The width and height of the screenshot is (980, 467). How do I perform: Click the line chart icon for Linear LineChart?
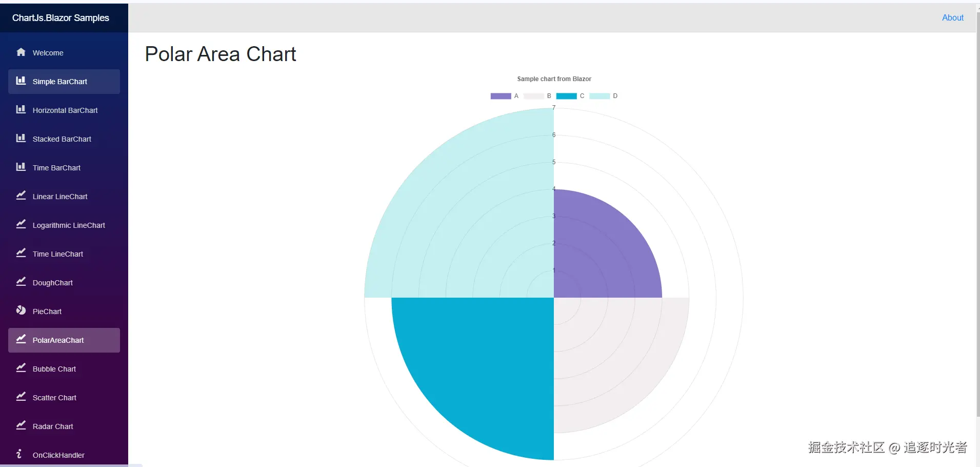pos(21,196)
